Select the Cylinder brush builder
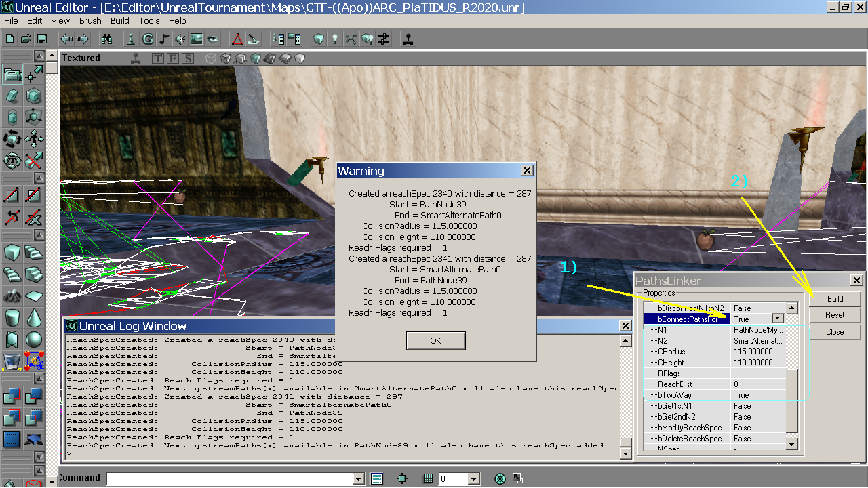The height and width of the screenshot is (488, 868). [x=13, y=317]
